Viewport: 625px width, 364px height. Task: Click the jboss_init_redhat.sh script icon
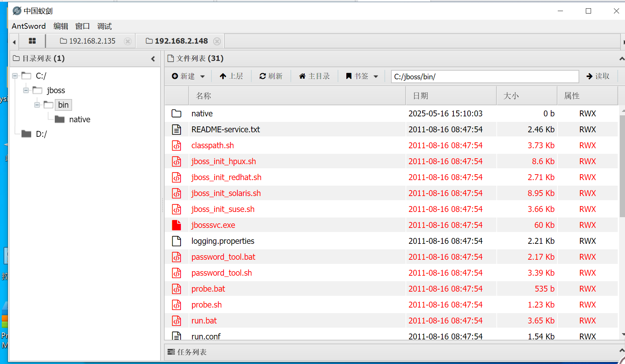point(176,177)
